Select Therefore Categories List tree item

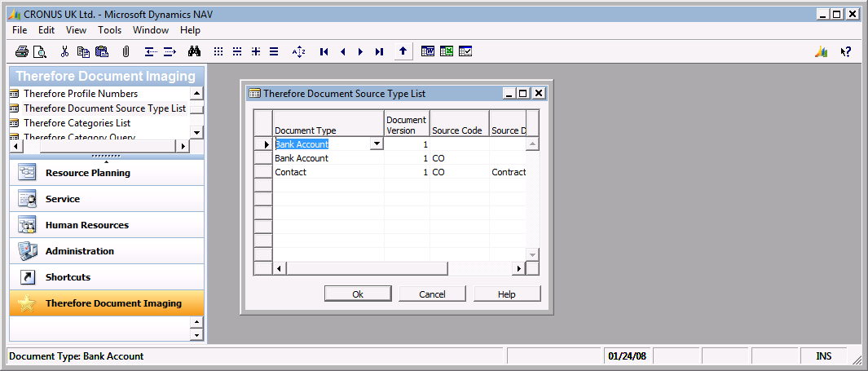click(77, 123)
